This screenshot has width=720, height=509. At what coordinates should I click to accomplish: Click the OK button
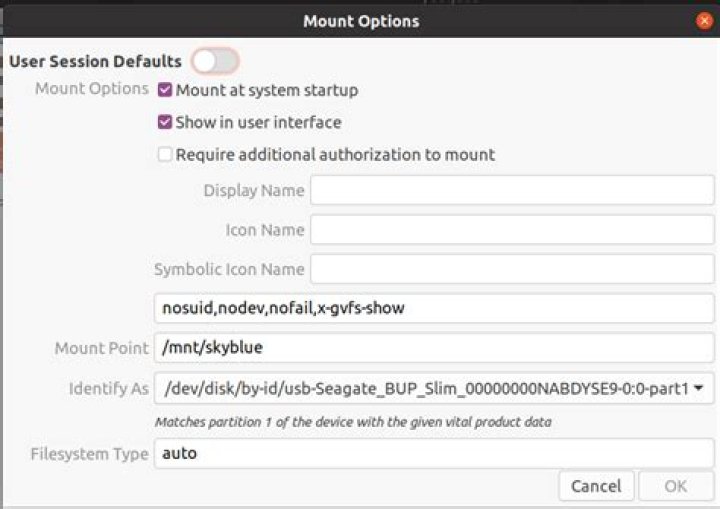coord(675,486)
